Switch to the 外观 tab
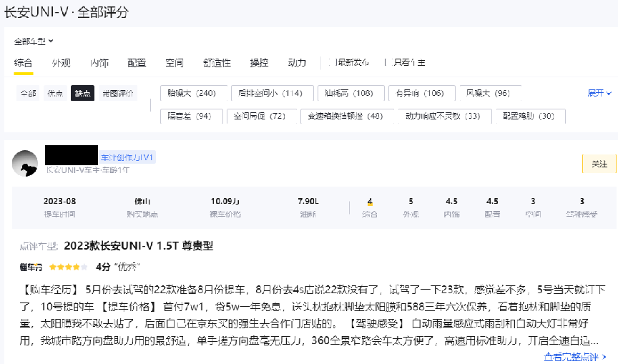The image size is (618, 364). [x=61, y=63]
